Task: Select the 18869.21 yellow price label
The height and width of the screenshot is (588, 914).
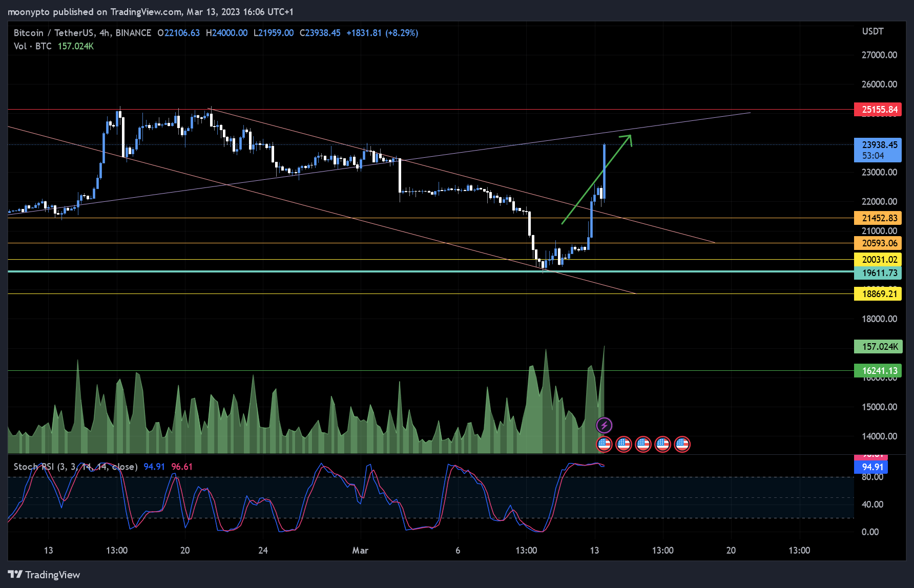Action: [878, 294]
